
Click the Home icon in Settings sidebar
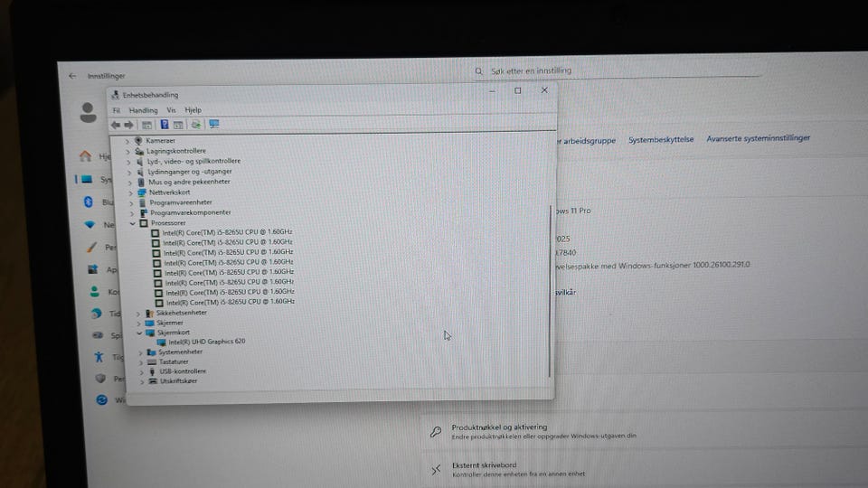[85, 156]
